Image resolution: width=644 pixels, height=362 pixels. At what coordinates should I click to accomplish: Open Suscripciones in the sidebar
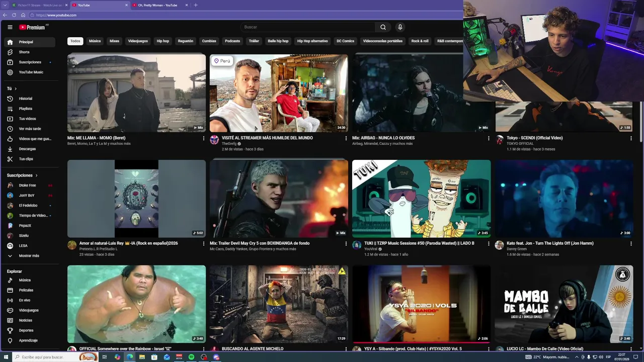point(30,62)
